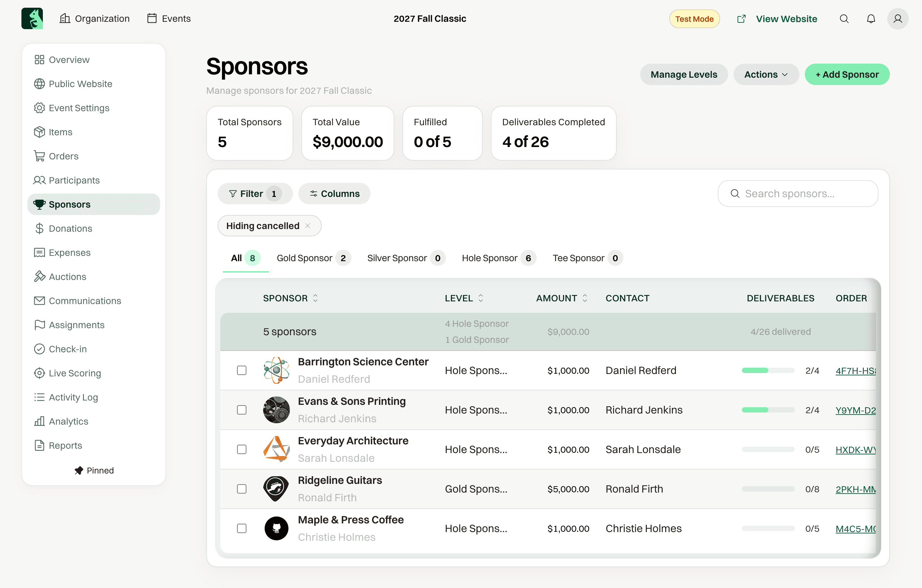Click Maple & Press Coffee logo
The image size is (922, 588).
point(277,529)
